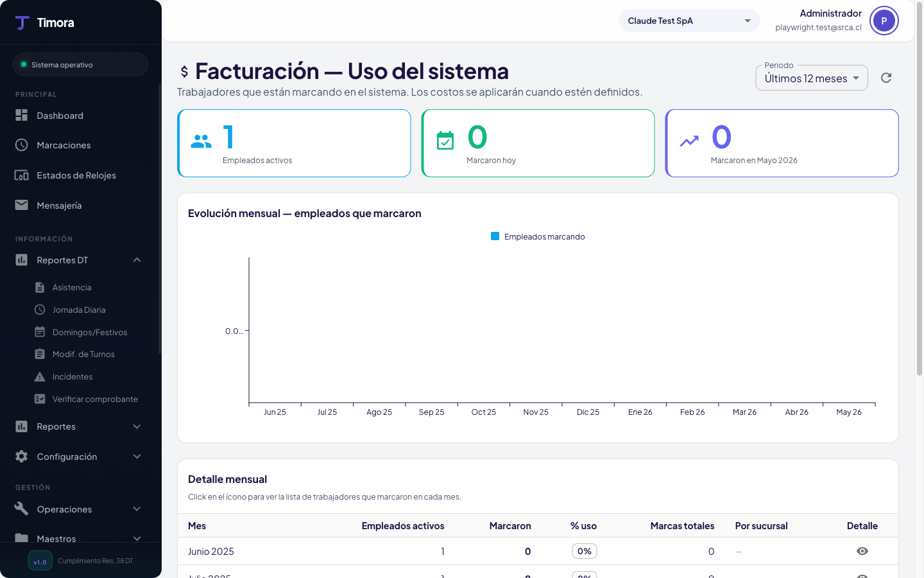
Task: Open the Periodo Últimos 12 meses dropdown
Action: click(812, 78)
